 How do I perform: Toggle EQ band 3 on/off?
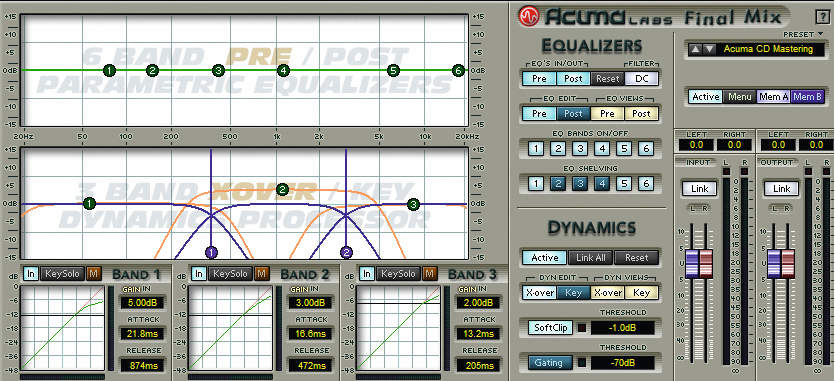[580, 149]
